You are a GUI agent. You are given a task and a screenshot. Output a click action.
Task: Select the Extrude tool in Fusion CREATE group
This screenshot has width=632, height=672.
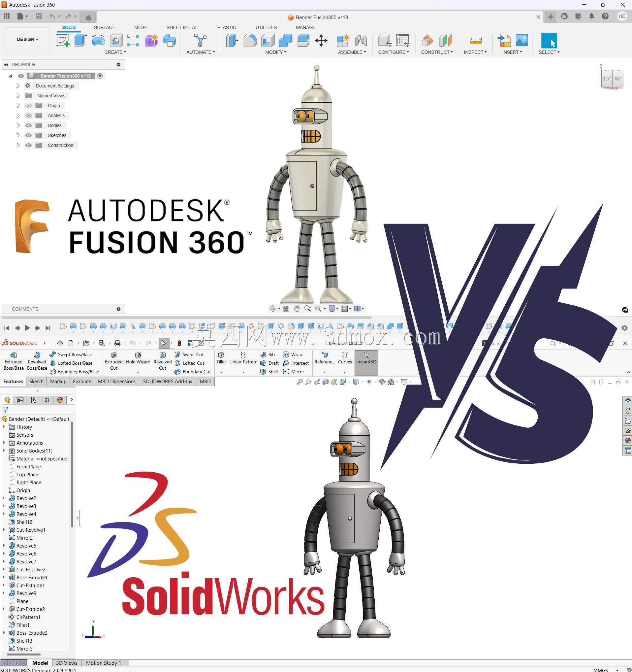tap(80, 41)
